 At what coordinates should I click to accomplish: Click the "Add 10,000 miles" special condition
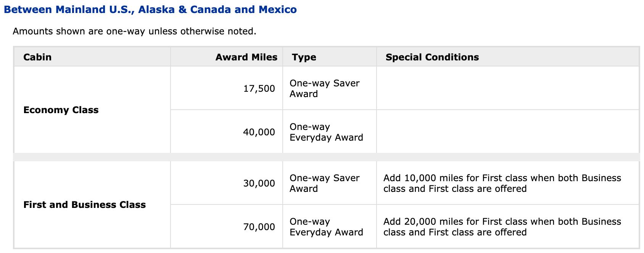tap(502, 183)
